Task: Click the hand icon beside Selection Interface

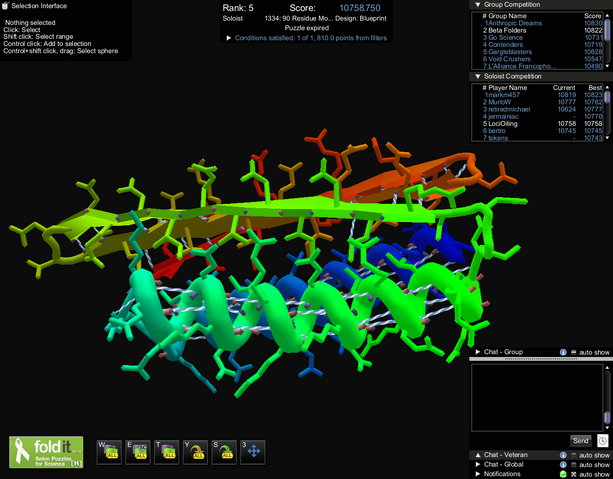Action: click(x=5, y=6)
